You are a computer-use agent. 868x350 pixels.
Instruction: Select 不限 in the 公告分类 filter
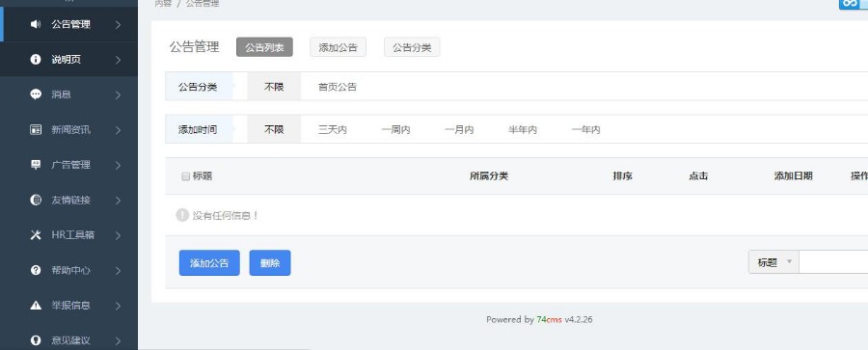(274, 87)
